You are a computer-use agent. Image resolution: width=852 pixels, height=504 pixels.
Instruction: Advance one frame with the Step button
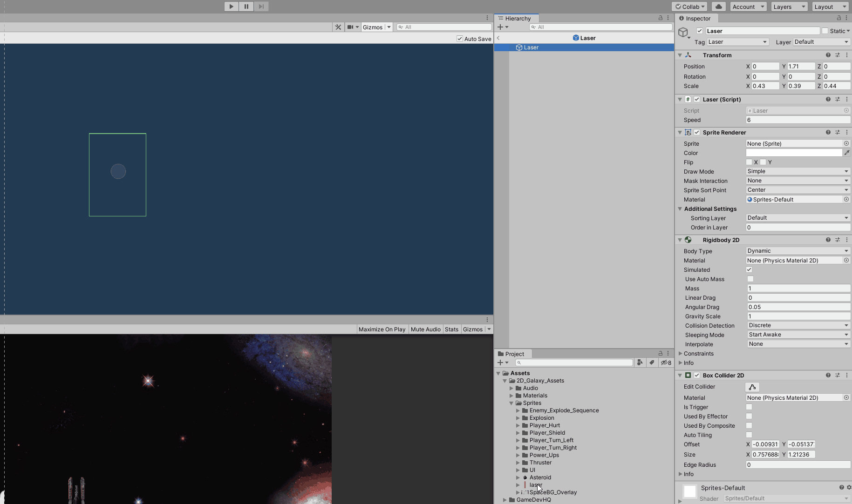click(x=261, y=7)
